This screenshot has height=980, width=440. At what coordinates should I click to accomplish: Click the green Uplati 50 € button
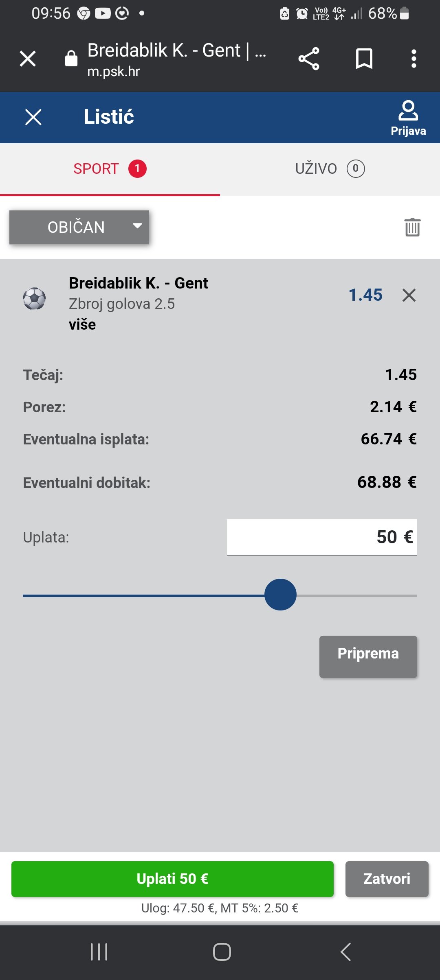coord(172,879)
